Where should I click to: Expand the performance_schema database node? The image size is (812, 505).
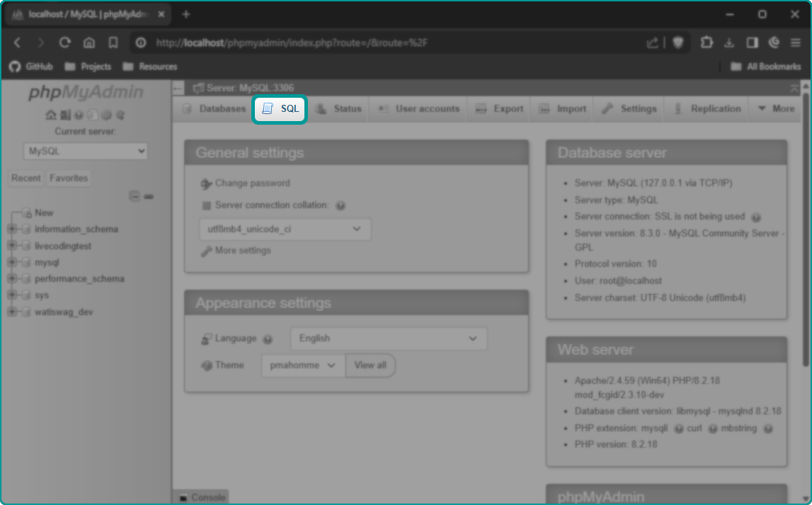[x=12, y=278]
